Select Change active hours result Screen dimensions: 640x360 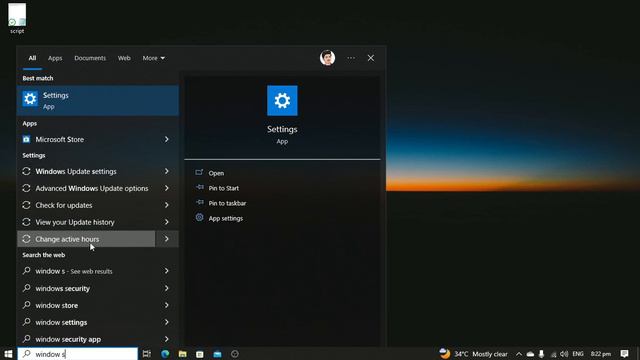click(x=86, y=239)
